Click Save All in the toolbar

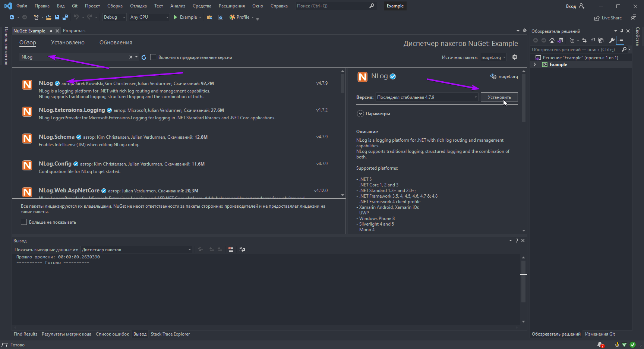pyautogui.click(x=65, y=17)
